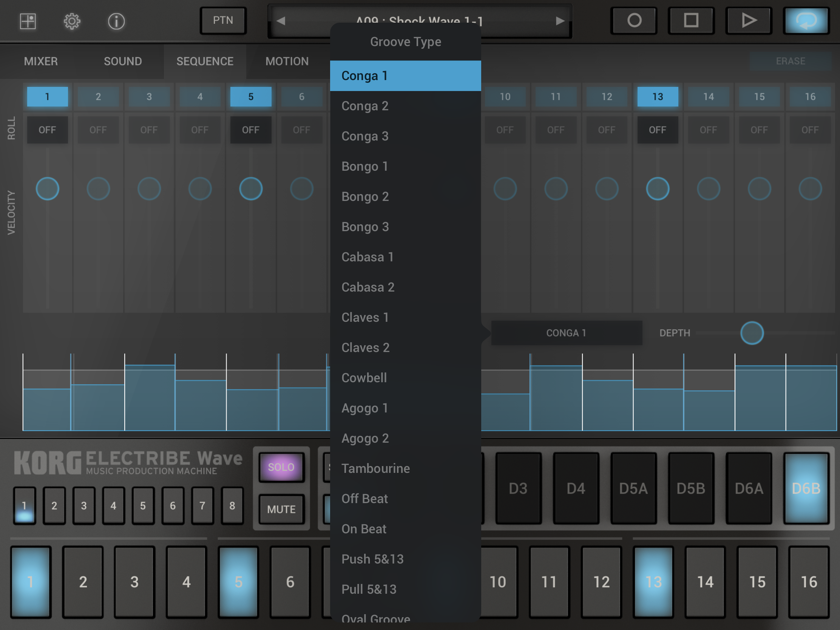Switch to the SOUND tab

coord(123,61)
